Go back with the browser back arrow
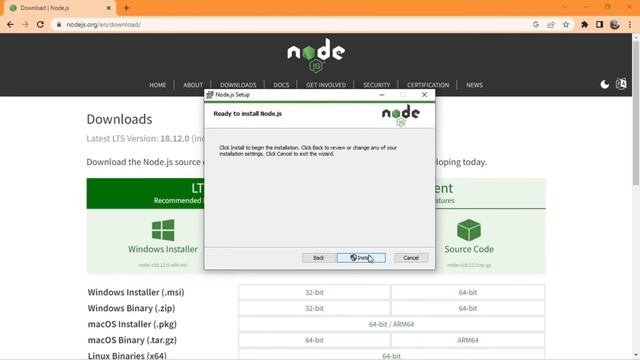 11,24
